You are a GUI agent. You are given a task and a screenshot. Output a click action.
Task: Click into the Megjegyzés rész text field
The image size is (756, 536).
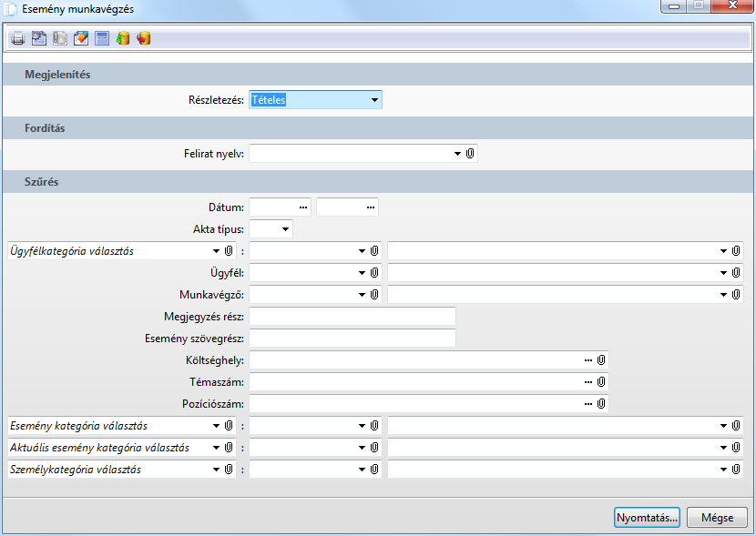[x=352, y=317]
